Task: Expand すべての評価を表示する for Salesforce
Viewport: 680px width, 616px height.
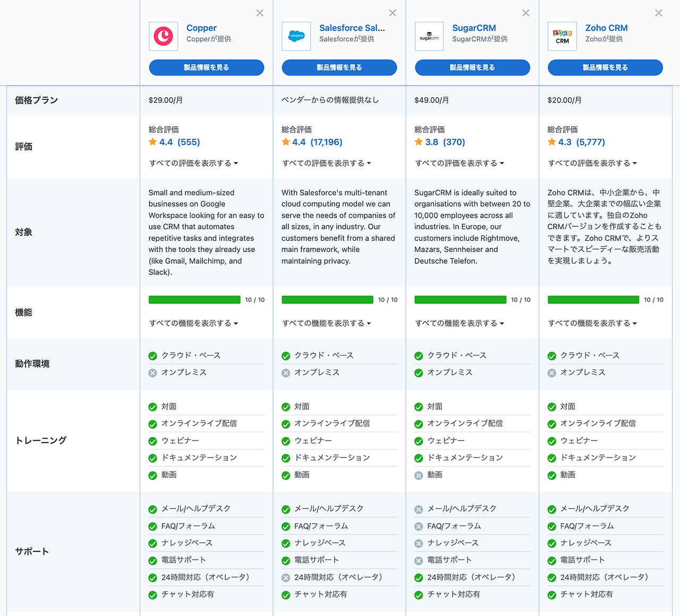Action: click(327, 163)
